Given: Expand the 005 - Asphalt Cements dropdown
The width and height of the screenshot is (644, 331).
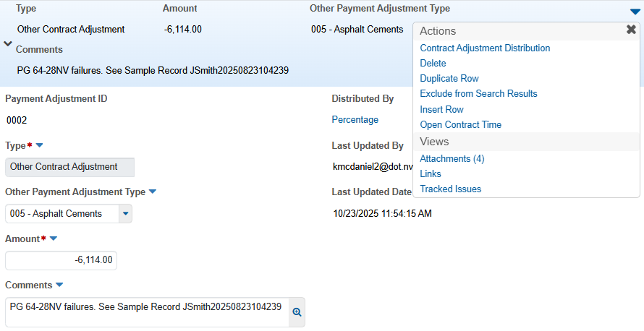Looking at the screenshot, I should tap(125, 214).
